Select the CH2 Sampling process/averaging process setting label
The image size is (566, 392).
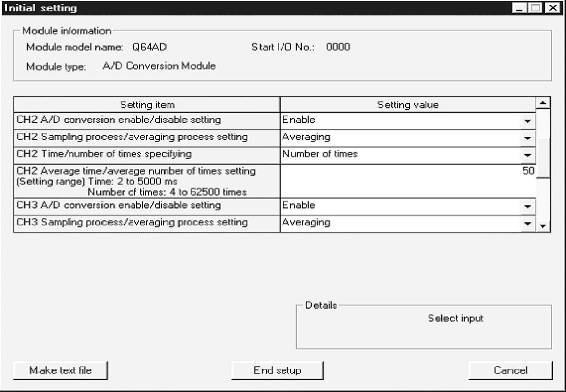(147, 138)
